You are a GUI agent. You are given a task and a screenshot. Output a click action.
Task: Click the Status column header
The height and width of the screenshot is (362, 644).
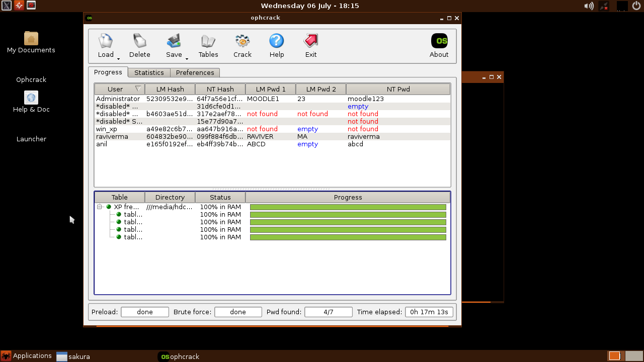click(x=220, y=197)
